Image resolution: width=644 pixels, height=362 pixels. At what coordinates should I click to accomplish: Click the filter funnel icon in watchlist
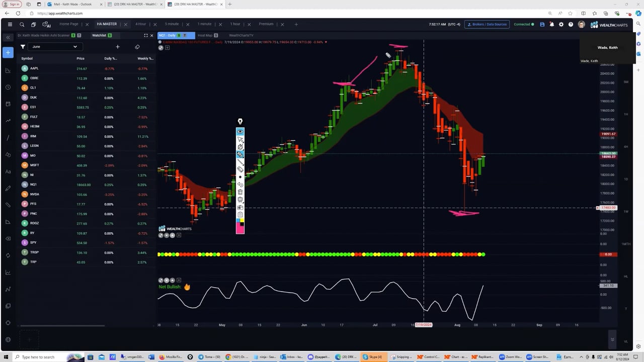(x=23, y=47)
